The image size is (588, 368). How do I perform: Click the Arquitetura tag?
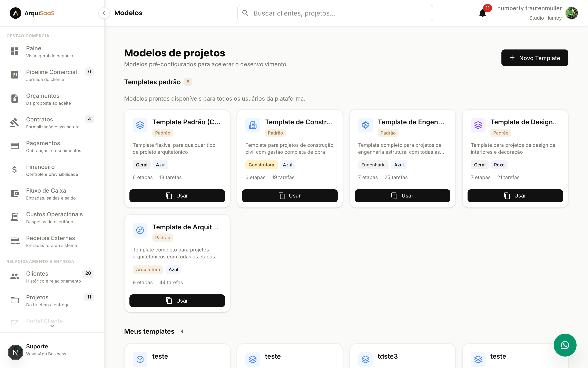[x=148, y=269]
